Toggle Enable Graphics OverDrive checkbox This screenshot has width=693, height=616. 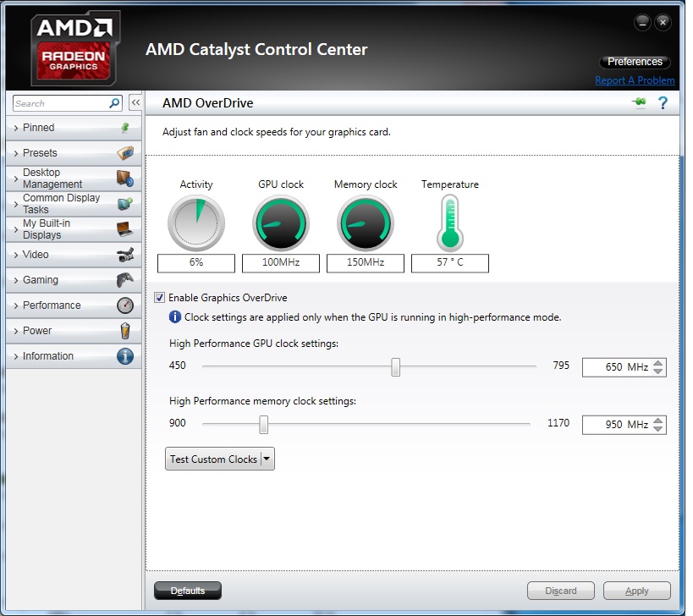[160, 297]
